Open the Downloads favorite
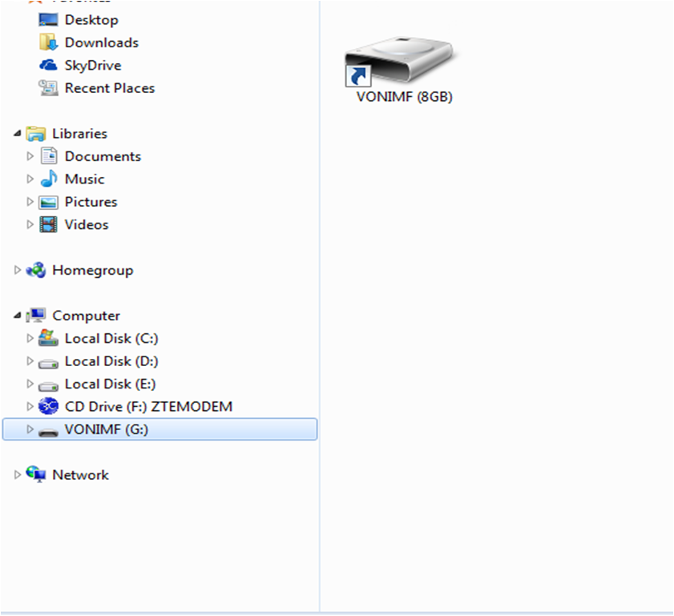Image resolution: width=674 pixels, height=616 pixels. coord(102,42)
